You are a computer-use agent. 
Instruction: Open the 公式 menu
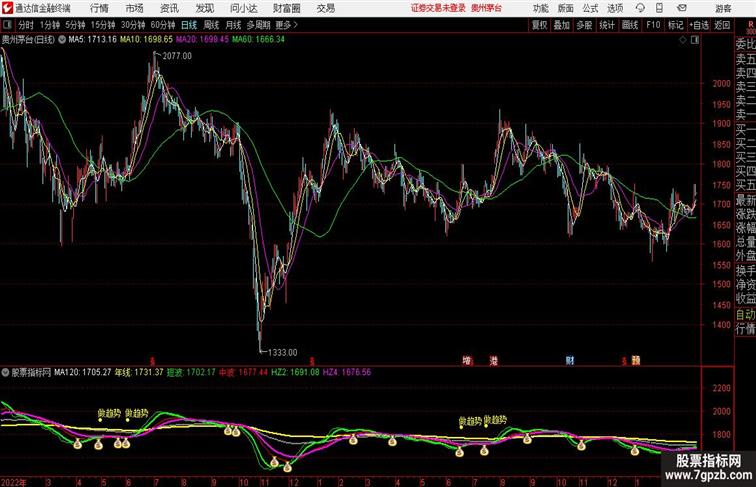(x=590, y=8)
